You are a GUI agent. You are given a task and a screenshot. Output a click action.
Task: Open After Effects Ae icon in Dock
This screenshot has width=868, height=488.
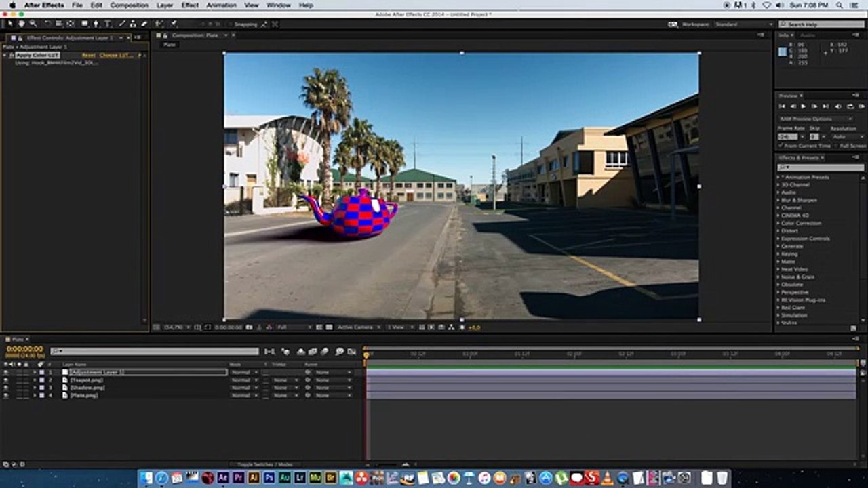(222, 477)
